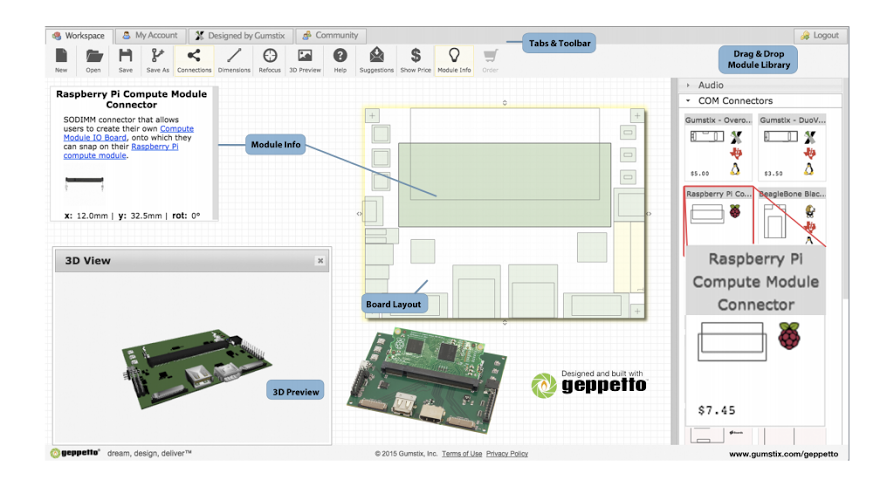Screen dimensions: 894x487
Task: Click the top-right board corner plus handle
Action: click(637, 116)
